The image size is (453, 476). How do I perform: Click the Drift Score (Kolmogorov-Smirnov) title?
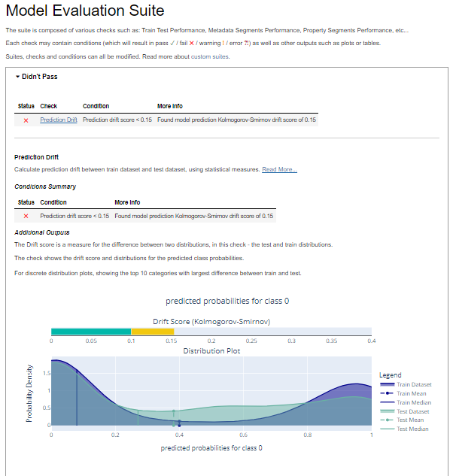tap(211, 321)
